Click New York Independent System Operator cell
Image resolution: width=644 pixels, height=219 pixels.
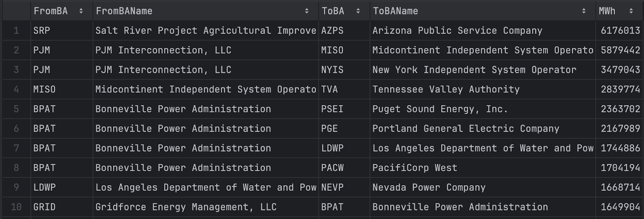point(483,70)
